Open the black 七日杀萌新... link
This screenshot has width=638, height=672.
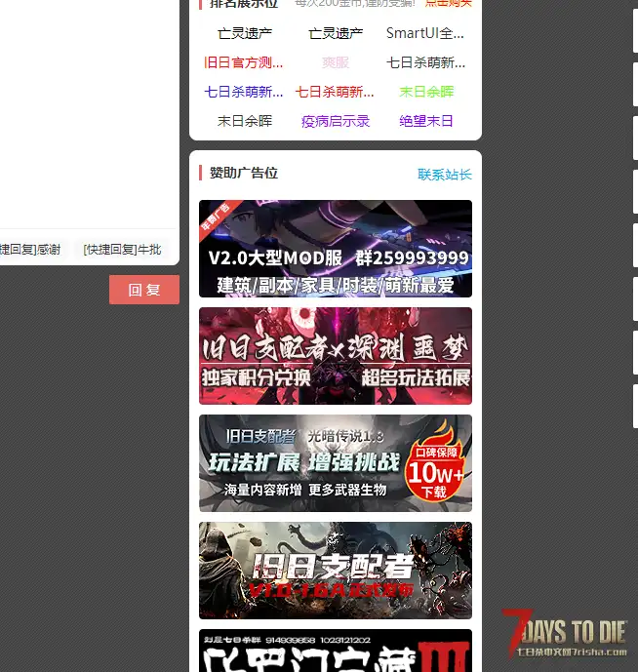point(425,62)
